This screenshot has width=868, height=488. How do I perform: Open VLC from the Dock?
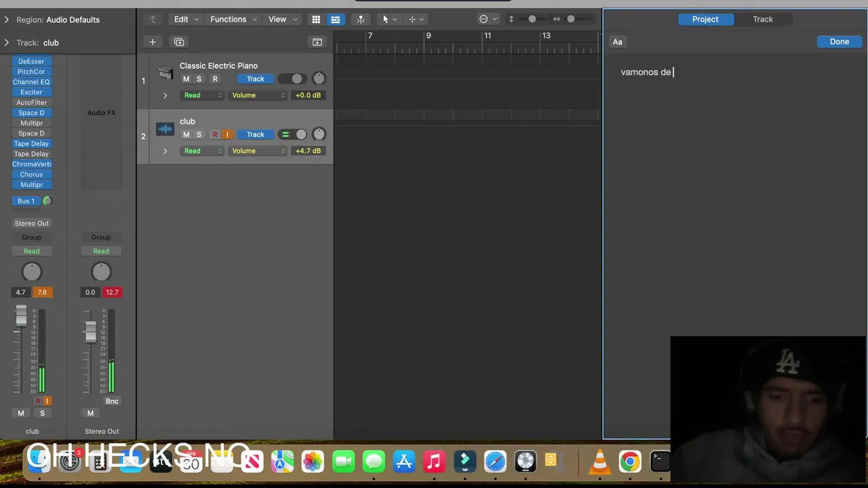[599, 462]
